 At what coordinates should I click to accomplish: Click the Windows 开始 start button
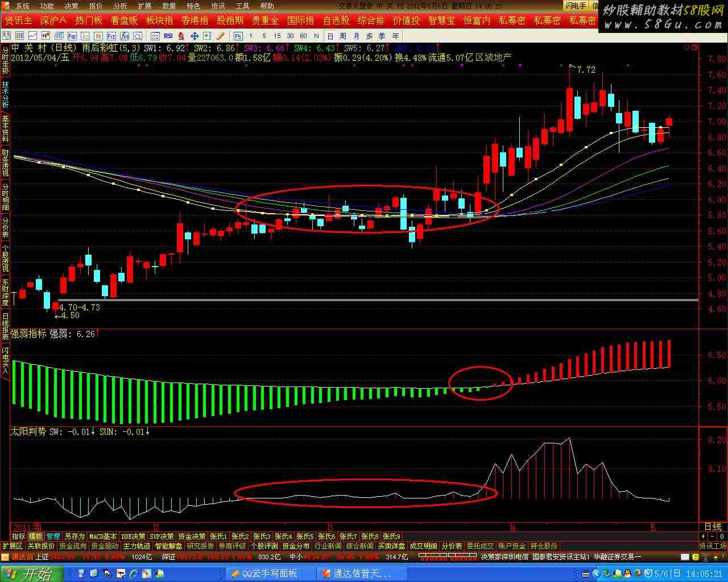point(28,573)
